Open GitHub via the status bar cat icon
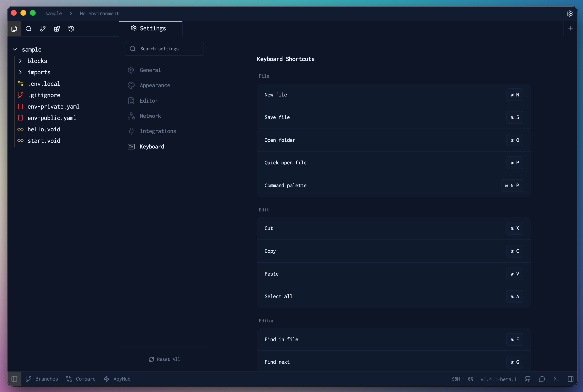Image resolution: width=583 pixels, height=392 pixels. (528, 379)
